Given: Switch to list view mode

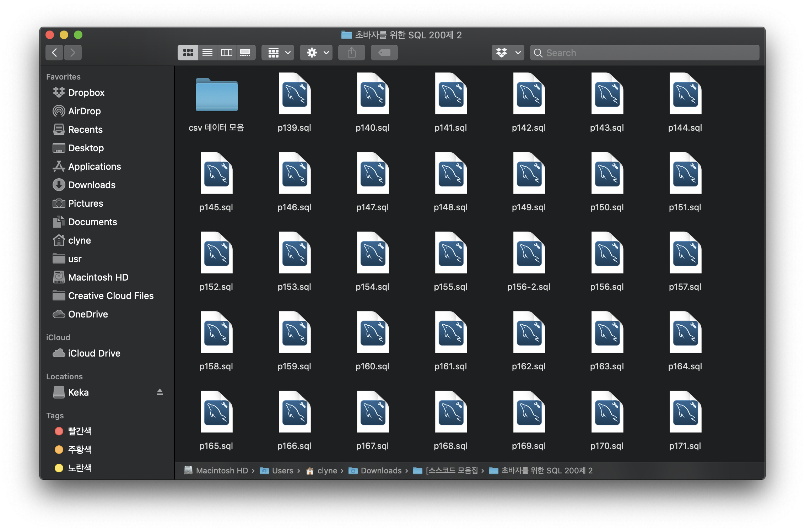Looking at the screenshot, I should click(207, 53).
